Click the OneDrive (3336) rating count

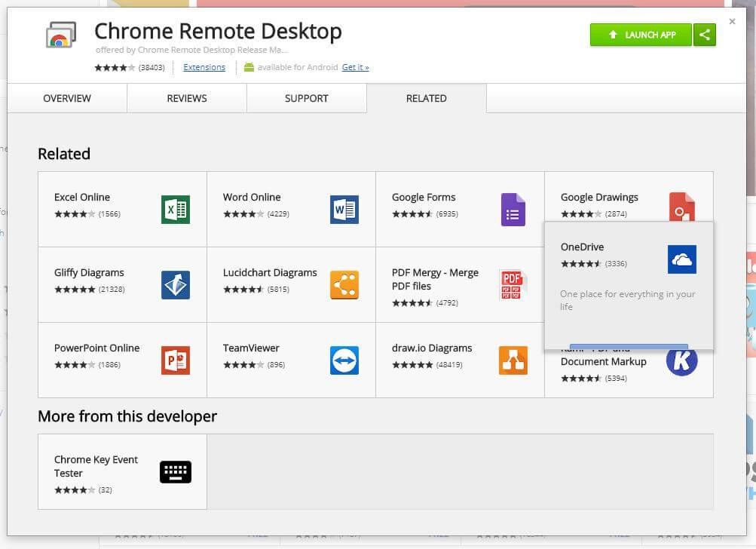[x=616, y=263]
